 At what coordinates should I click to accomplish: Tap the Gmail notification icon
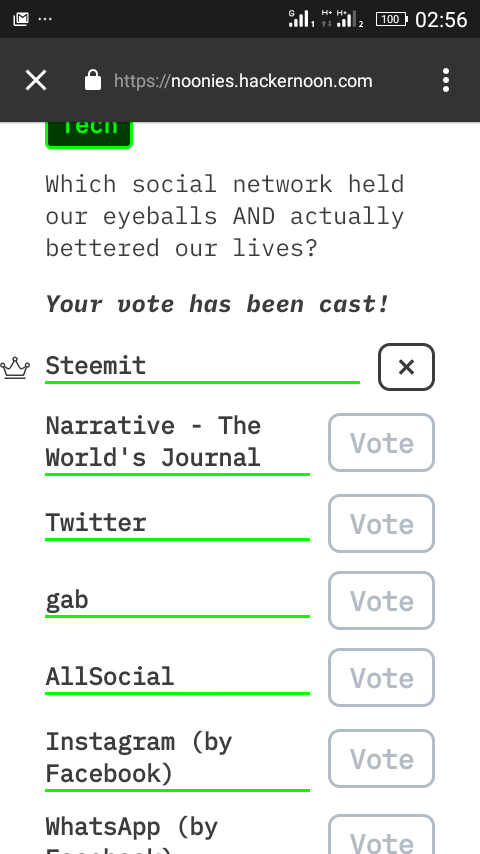[x=21, y=19]
